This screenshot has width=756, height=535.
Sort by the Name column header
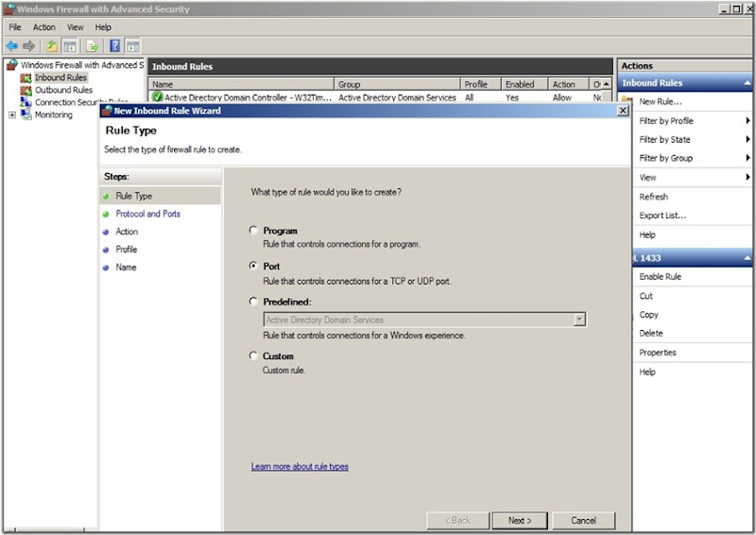point(241,84)
